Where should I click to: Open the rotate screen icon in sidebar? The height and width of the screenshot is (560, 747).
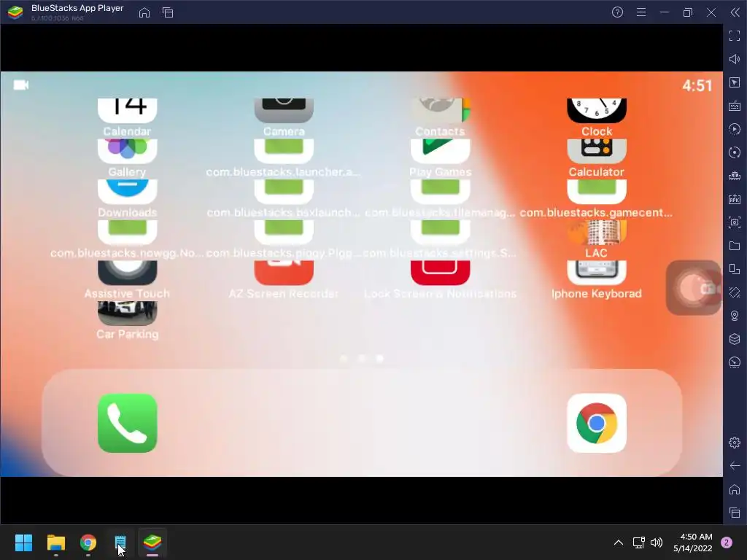click(735, 269)
